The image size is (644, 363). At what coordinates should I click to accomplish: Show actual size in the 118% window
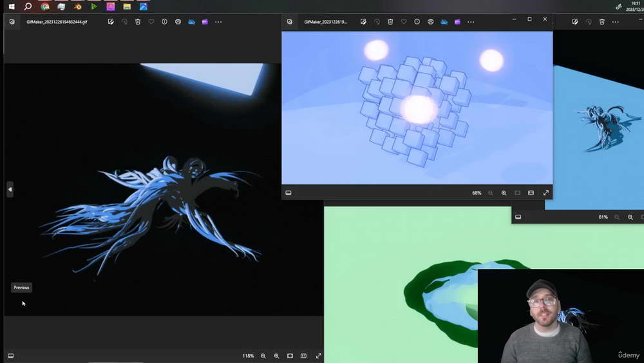[x=303, y=356]
